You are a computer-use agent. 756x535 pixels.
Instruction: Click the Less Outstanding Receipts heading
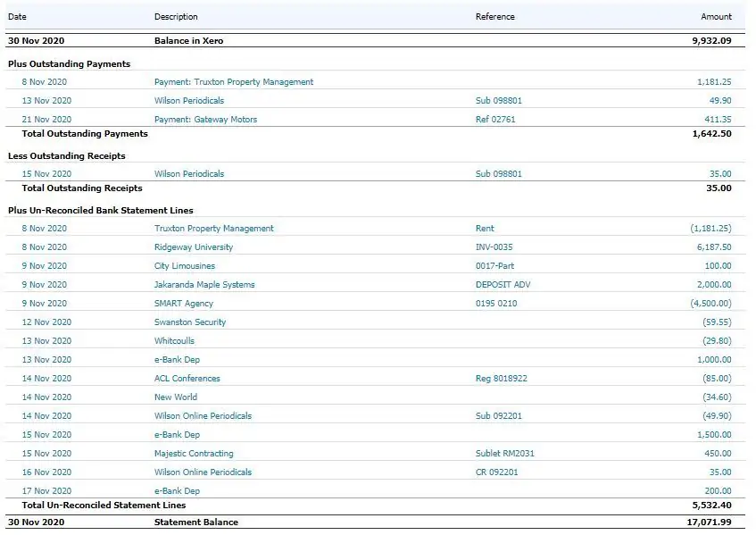[x=67, y=156]
